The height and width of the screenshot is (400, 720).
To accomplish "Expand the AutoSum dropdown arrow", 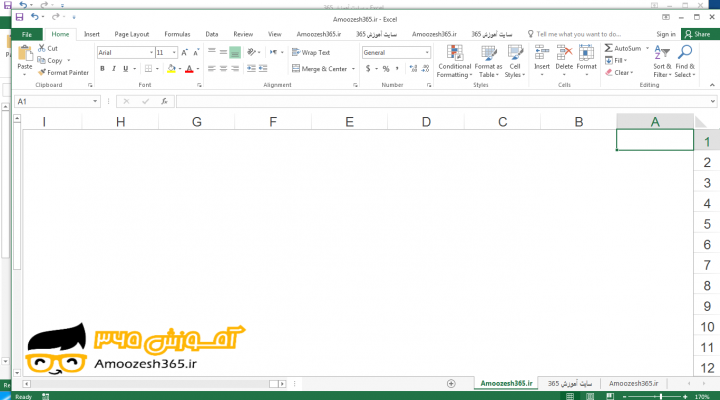I will click(x=647, y=48).
